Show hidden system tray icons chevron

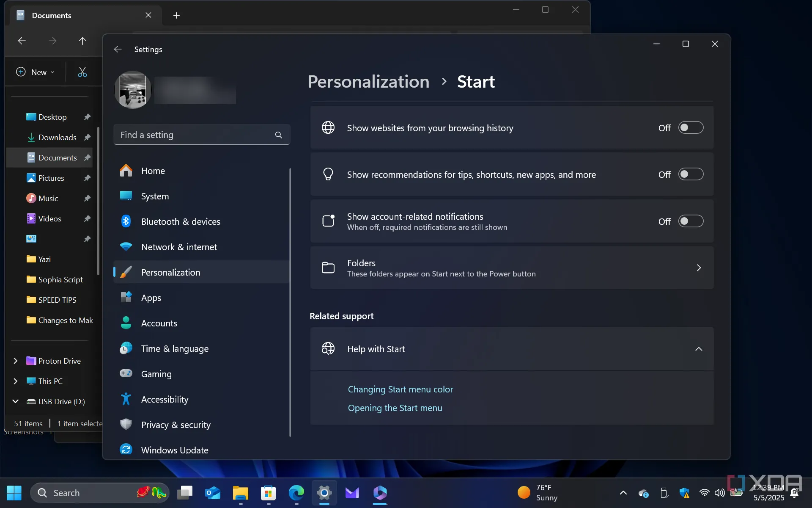[x=623, y=493]
